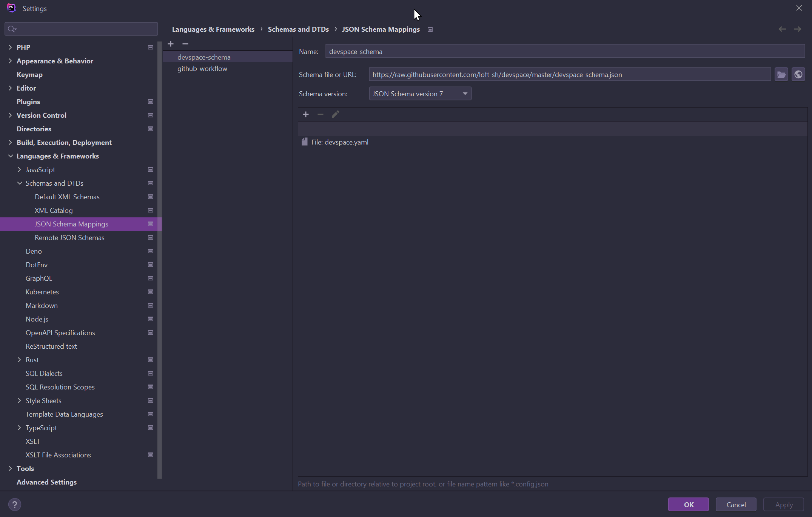Confirm settings with the OK button
Image resolution: width=812 pixels, height=517 pixels.
tap(688, 504)
